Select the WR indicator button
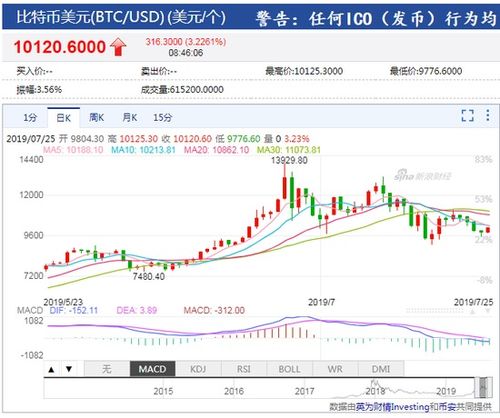The height and width of the screenshot is (418, 500). point(335,369)
